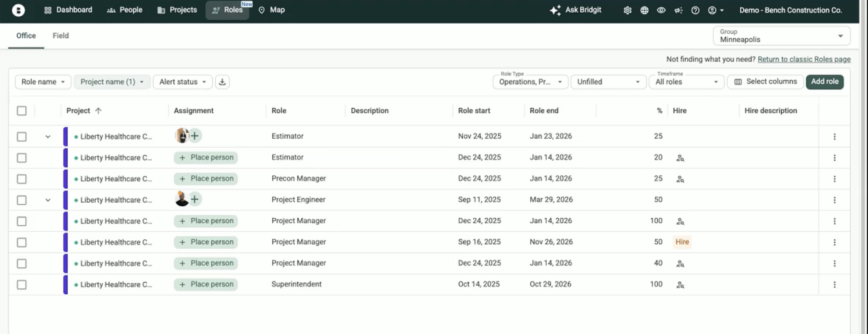Click the purple color bar on Superintendent row
Screen dimensions: 868x334
(65, 284)
